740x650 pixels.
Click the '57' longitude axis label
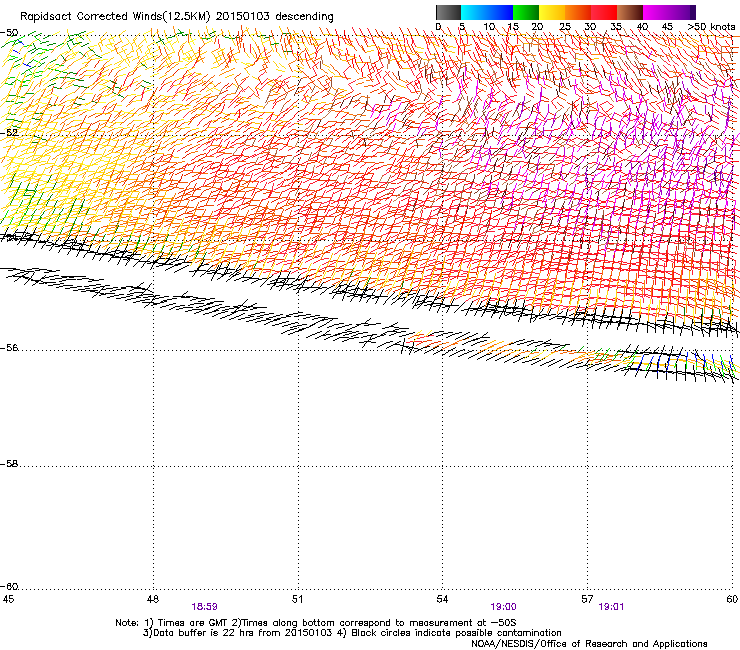click(587, 599)
